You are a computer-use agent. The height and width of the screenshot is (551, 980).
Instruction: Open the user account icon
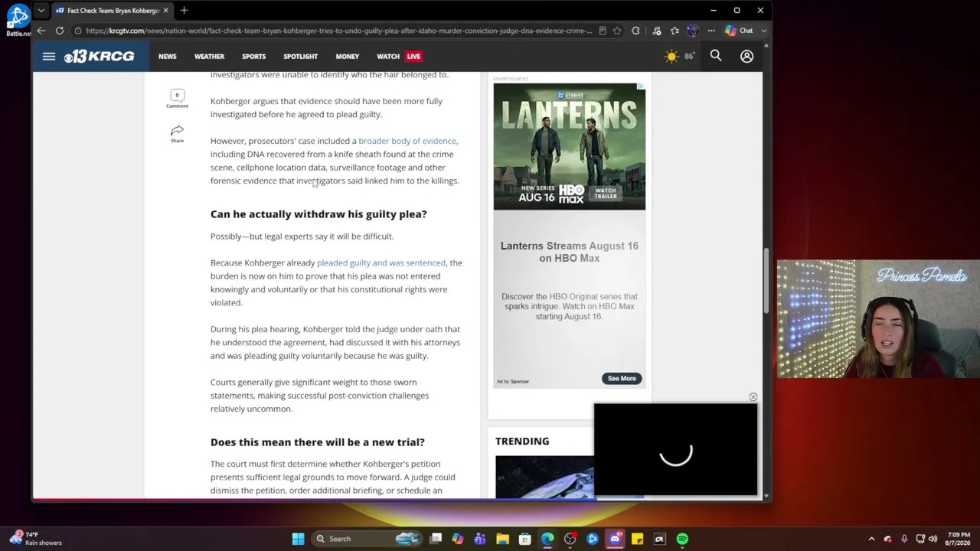(x=746, y=56)
